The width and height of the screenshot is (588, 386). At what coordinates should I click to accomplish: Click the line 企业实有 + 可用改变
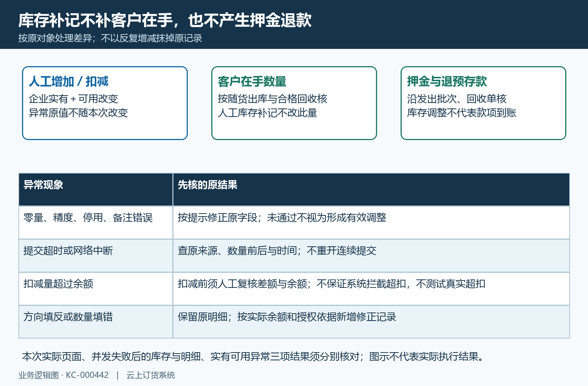coord(73,99)
